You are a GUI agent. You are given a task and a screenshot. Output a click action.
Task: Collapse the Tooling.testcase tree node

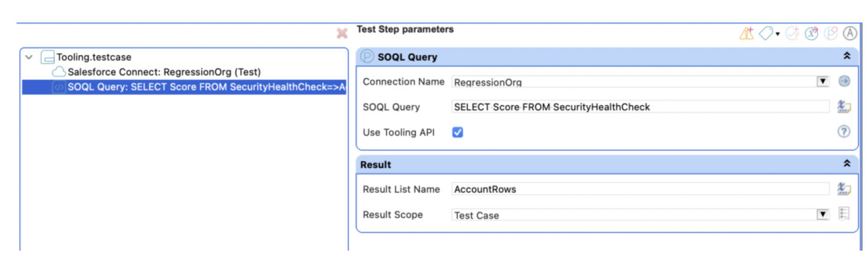pos(29,57)
